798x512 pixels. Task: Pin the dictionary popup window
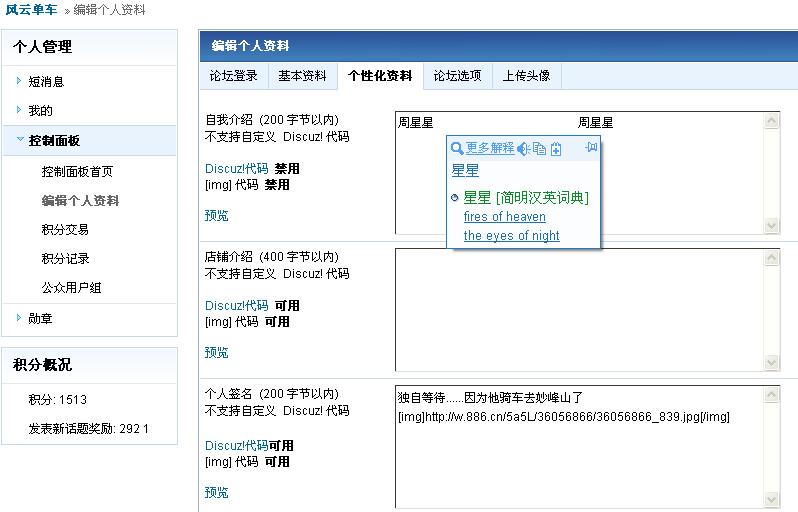point(590,148)
